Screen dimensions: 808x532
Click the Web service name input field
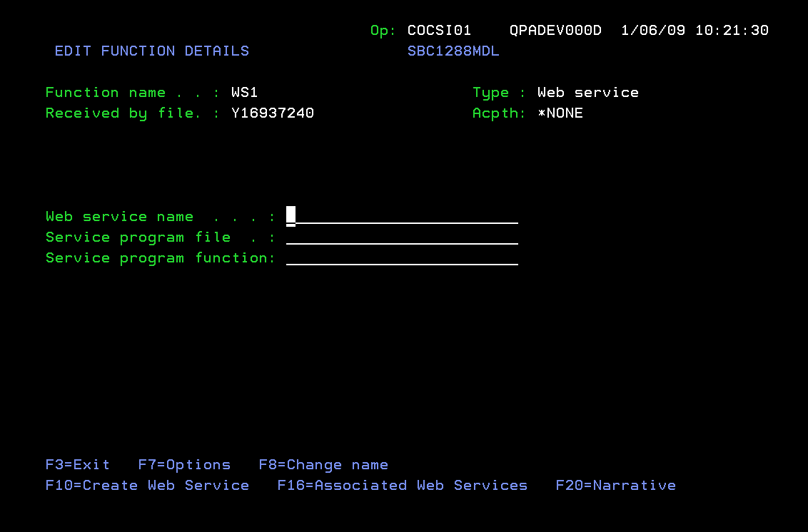pos(402,216)
